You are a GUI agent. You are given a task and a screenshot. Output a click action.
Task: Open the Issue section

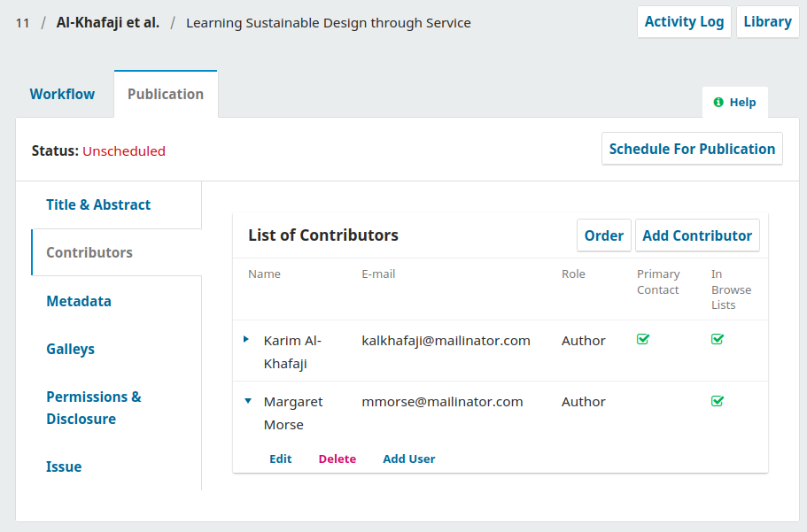(64, 466)
